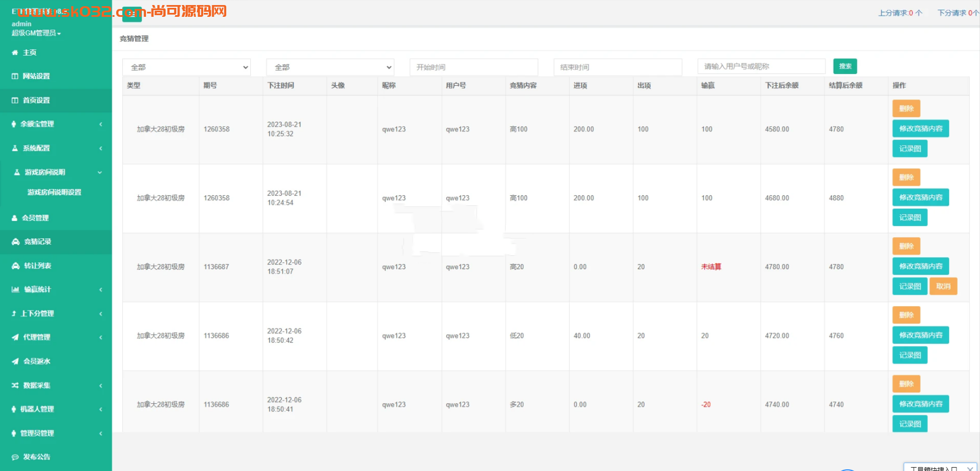Open the 主页 home icon in sidebar
The width and height of the screenshot is (980, 471).
(15, 53)
